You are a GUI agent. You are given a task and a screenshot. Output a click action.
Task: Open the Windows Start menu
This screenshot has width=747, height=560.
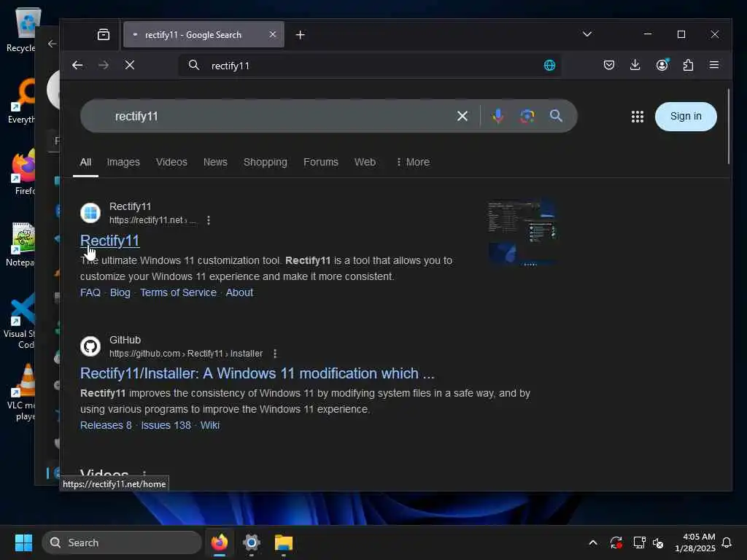[24, 542]
